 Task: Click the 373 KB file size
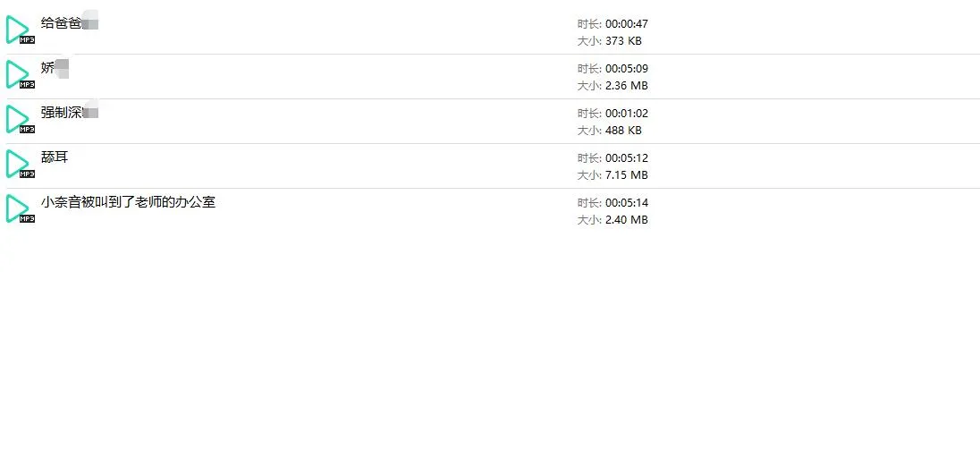click(623, 41)
